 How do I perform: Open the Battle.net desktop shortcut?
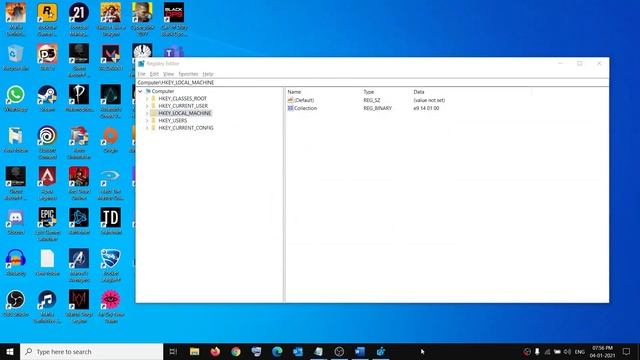coord(79,221)
